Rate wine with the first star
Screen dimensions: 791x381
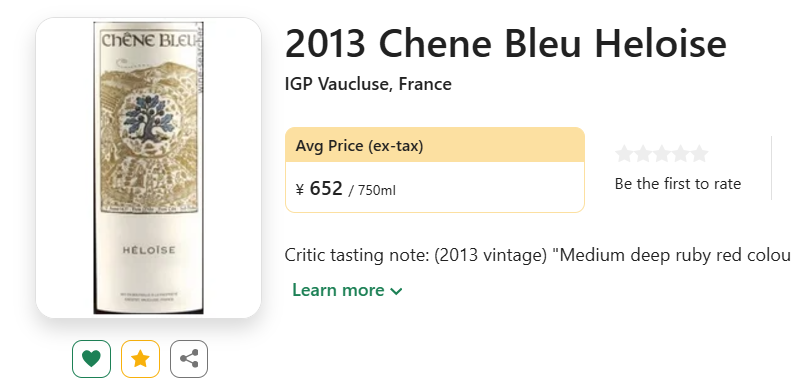pos(624,153)
